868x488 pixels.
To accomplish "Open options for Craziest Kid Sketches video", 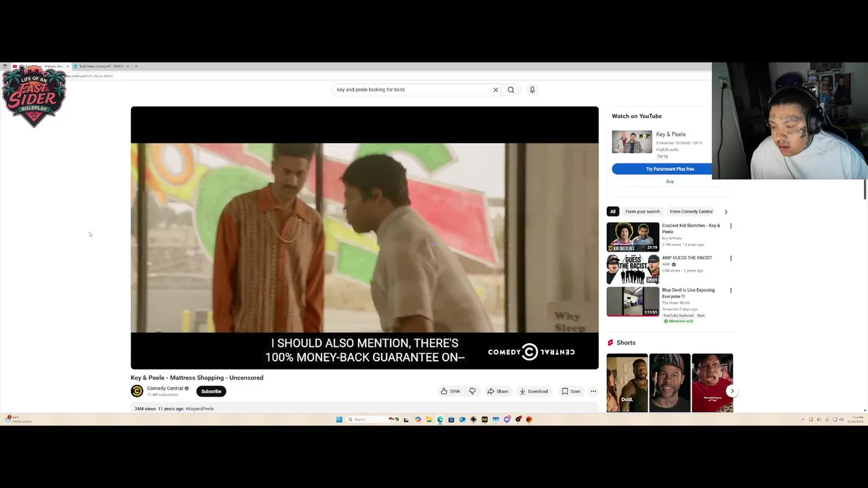I will [x=730, y=226].
